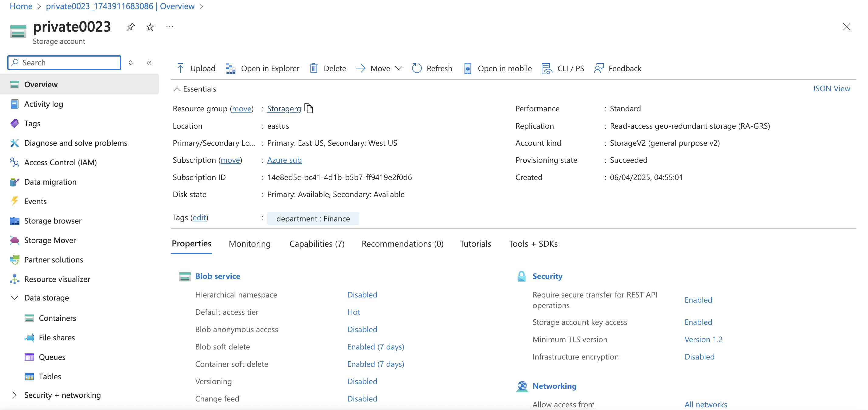The width and height of the screenshot is (868, 410).
Task: Open the Move dropdown
Action: tap(379, 68)
